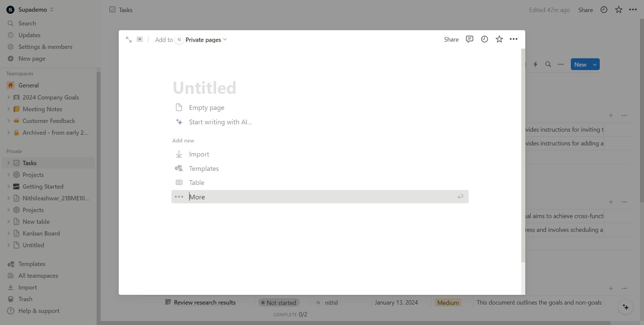Viewport: 644px width, 325px height.
Task: Switch peek mode via center view icon
Action: [140, 40]
